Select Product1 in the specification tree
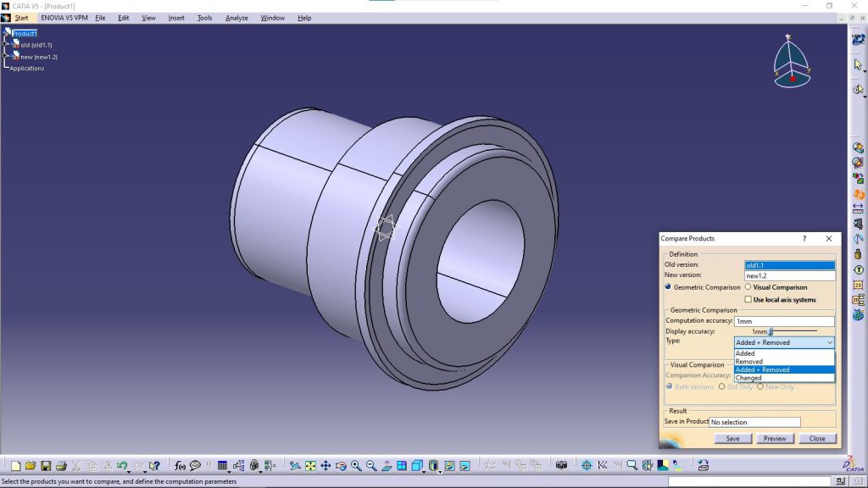Screen dimensions: 868x488 (x=25, y=33)
